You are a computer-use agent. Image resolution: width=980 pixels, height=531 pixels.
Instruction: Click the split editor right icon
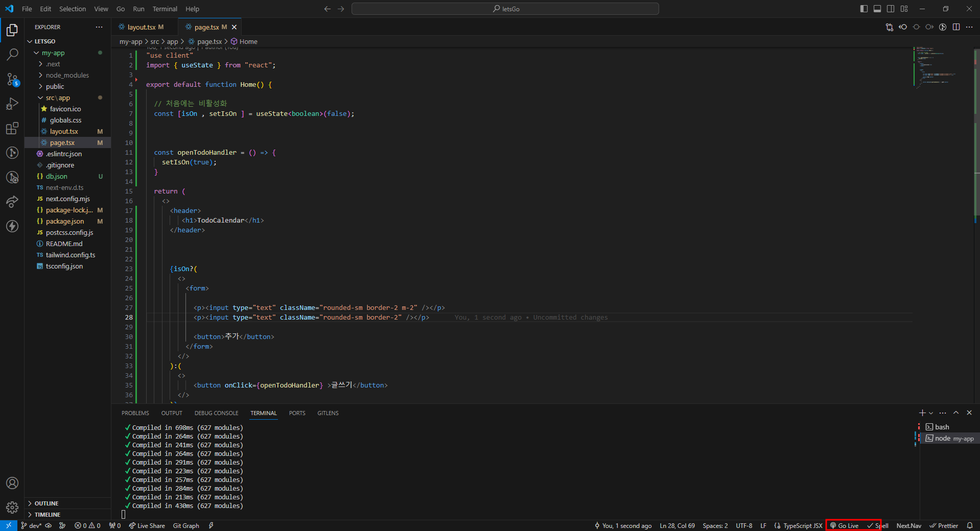click(x=956, y=27)
